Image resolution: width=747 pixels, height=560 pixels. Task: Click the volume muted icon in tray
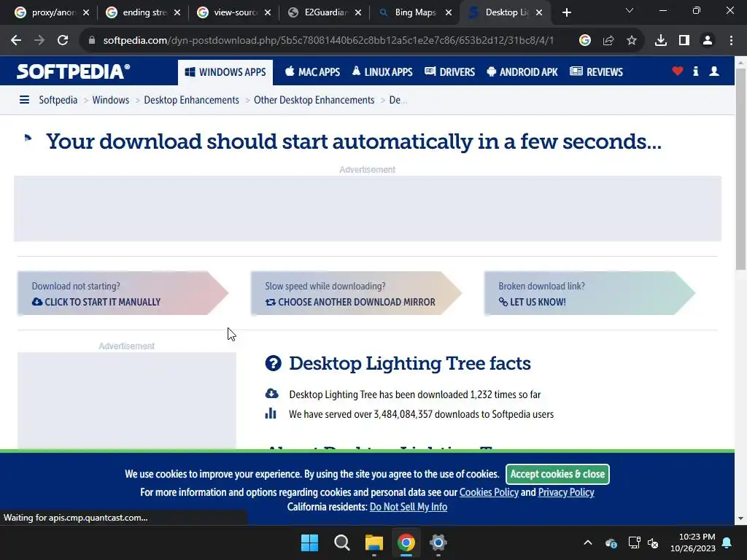coord(653,542)
